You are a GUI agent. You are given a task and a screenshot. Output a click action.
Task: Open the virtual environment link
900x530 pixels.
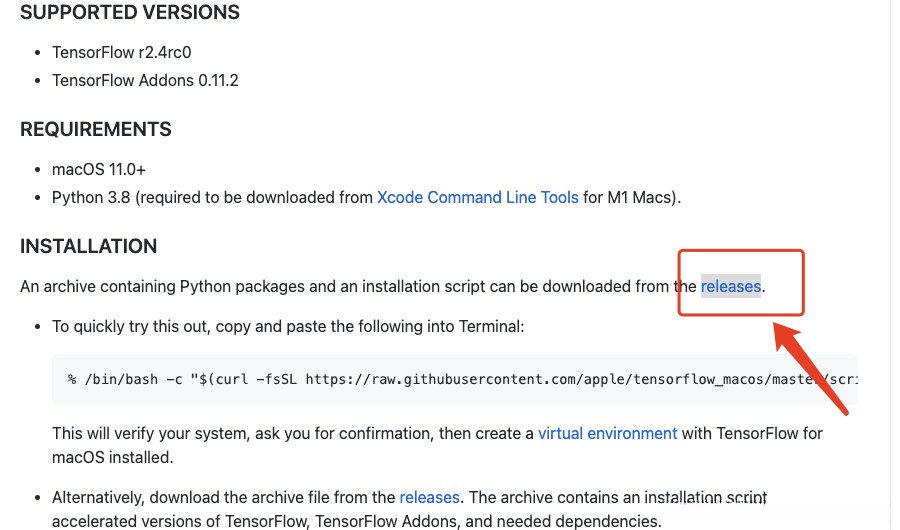coord(607,433)
